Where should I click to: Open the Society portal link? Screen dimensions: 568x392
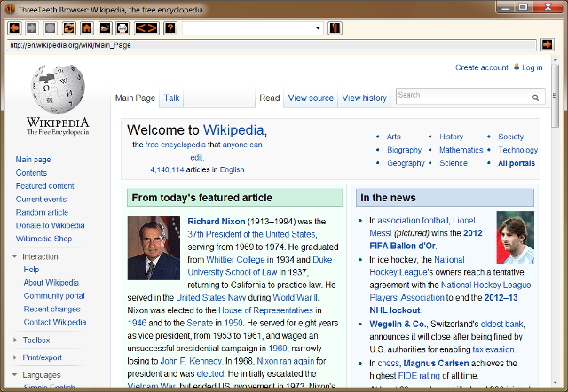[x=511, y=137]
